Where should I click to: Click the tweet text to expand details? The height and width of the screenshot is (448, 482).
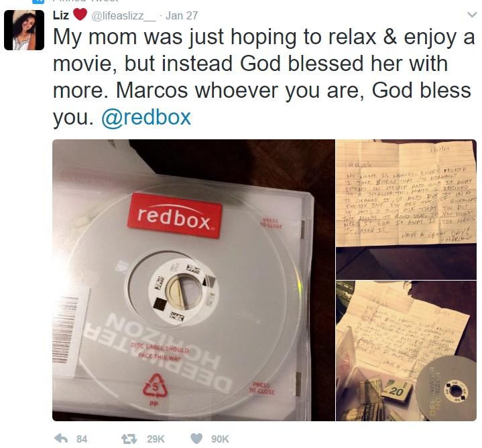coord(263,77)
